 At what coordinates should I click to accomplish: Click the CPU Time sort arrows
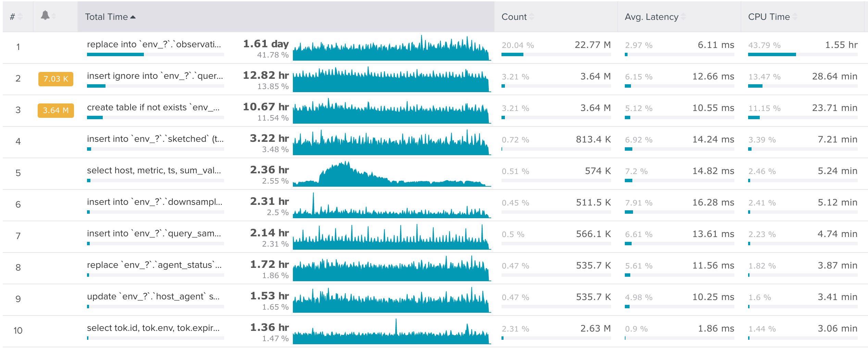795,17
